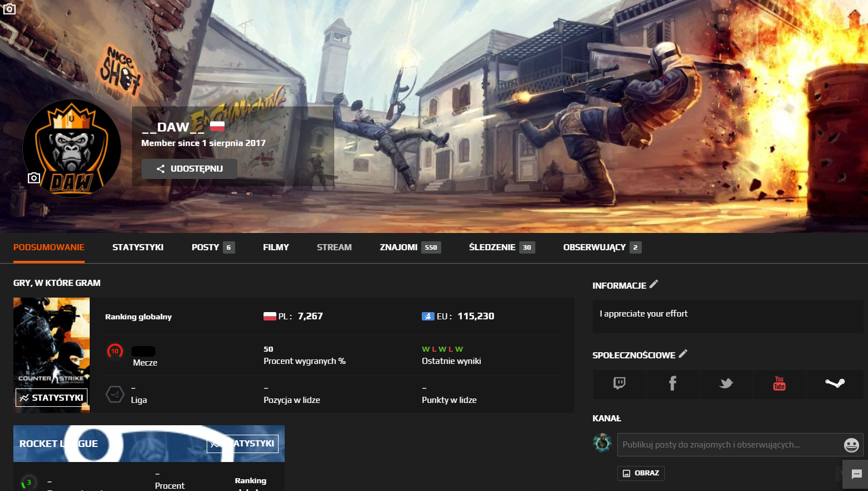Viewport: 868px width, 491px height.
Task: Click the EU ranking value 115,230
Action: [x=476, y=316]
